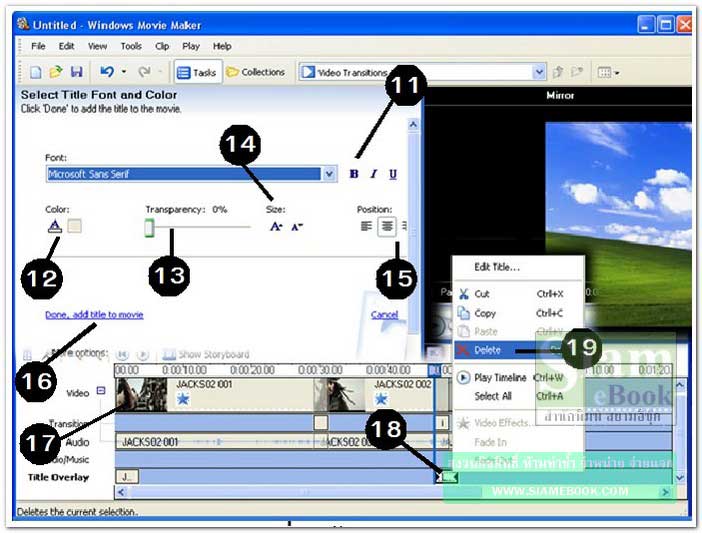Click the Title Overlay track label
Screen dimensions: 702x533
pyautogui.click(x=58, y=478)
